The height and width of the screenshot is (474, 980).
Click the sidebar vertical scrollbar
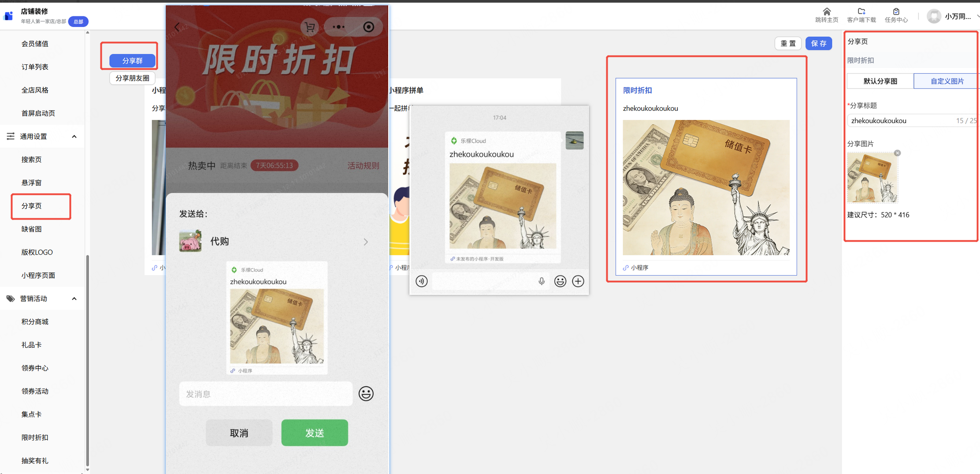[87, 360]
